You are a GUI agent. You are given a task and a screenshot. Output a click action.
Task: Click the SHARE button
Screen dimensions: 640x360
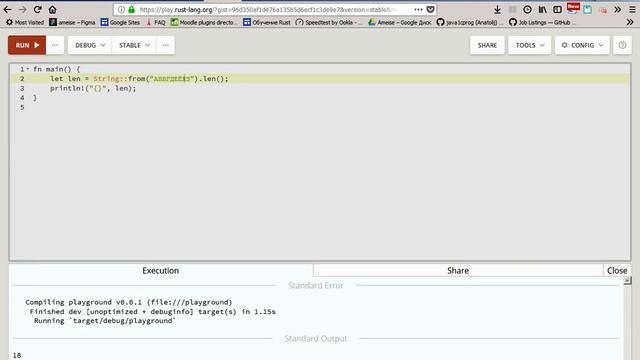[x=487, y=45]
